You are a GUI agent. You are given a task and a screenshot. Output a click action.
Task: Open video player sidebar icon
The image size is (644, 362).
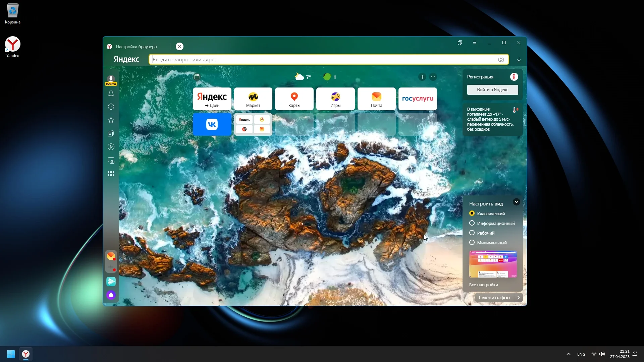coord(111,147)
